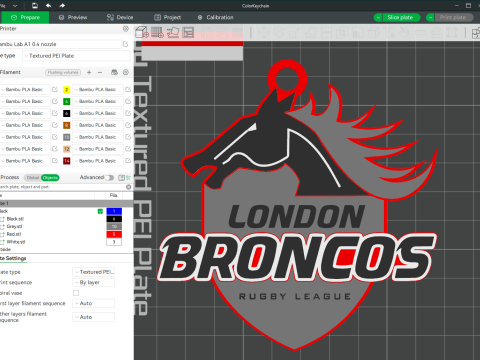The image size is (480, 360).
Task: Enable the Spiral vase checkbox
Action: coord(76,293)
